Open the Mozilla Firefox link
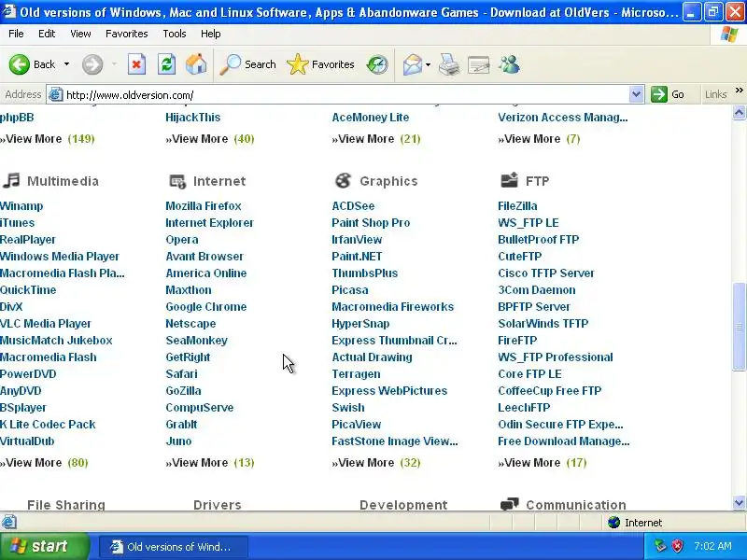The image size is (747, 560). (204, 206)
